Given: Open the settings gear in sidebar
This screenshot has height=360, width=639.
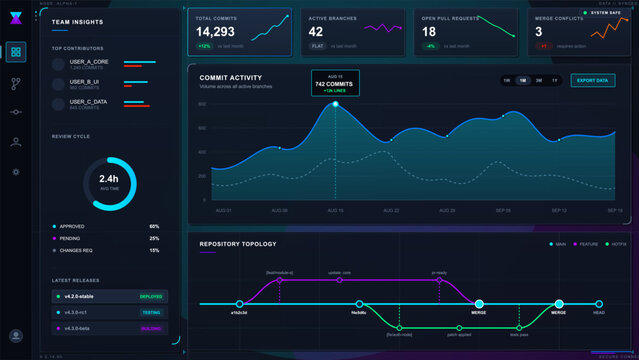Looking at the screenshot, I should 16,172.
